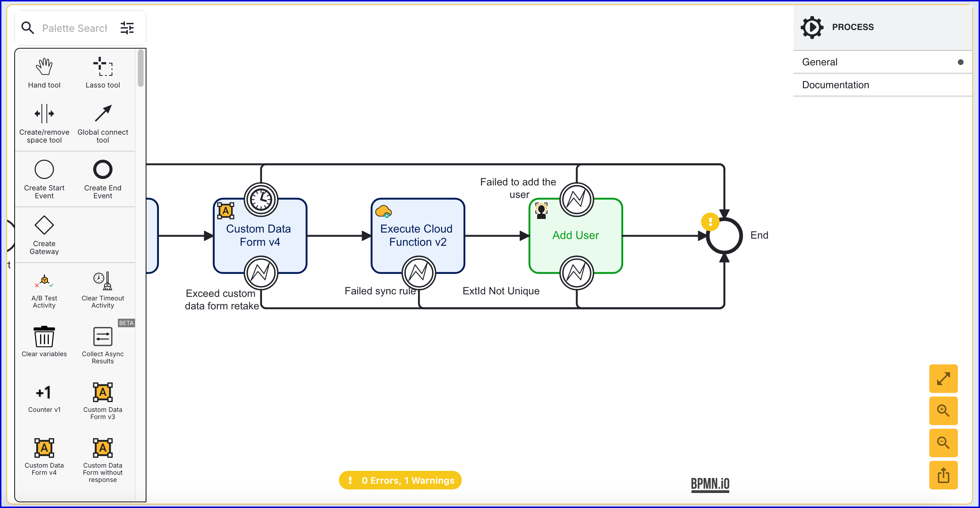Select Create Gateway diamond
Viewport: 980px width, 508px height.
[44, 225]
